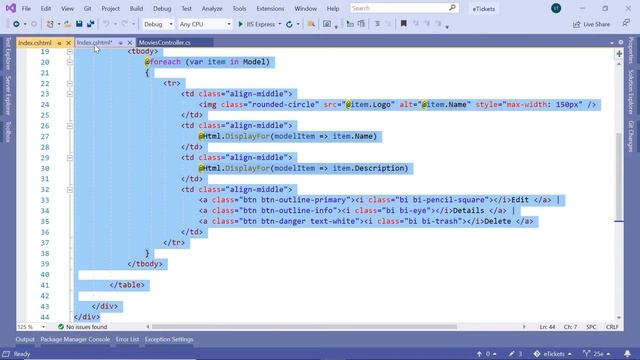
Task: Switch to the modified Index.cshtml* tab
Action: [x=95, y=42]
